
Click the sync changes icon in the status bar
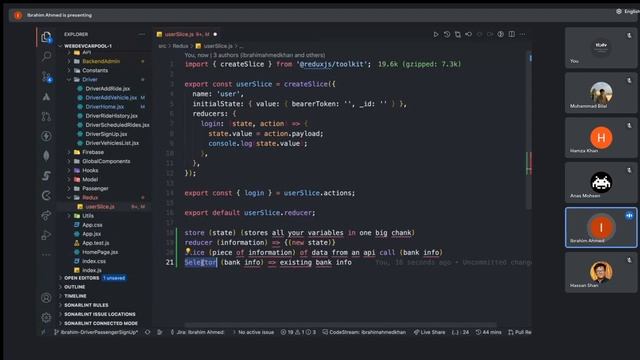coord(147,332)
